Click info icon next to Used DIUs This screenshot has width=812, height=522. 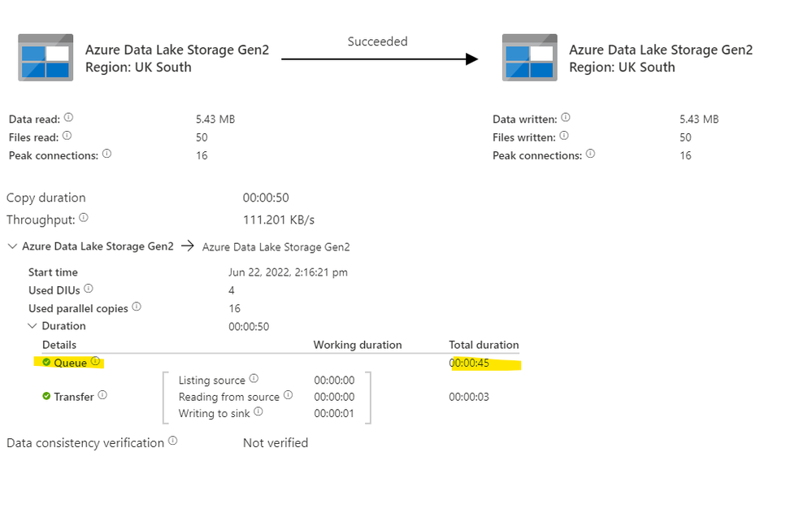point(89,289)
